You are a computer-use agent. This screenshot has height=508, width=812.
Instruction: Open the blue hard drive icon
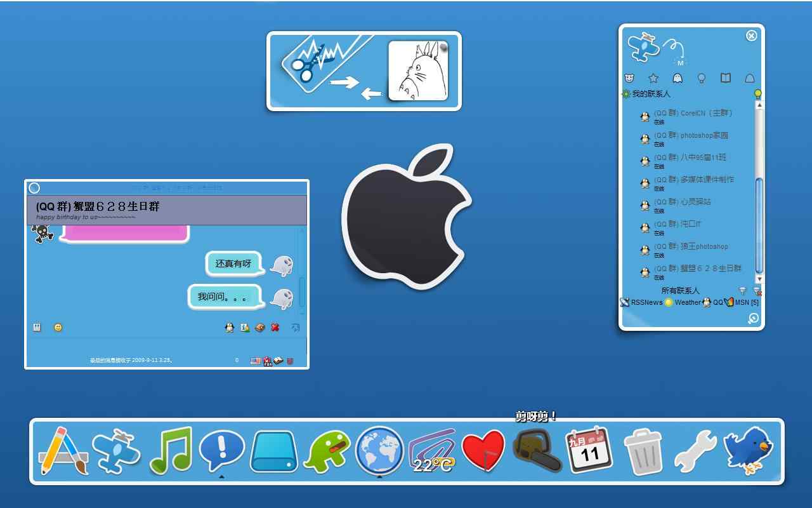click(273, 451)
